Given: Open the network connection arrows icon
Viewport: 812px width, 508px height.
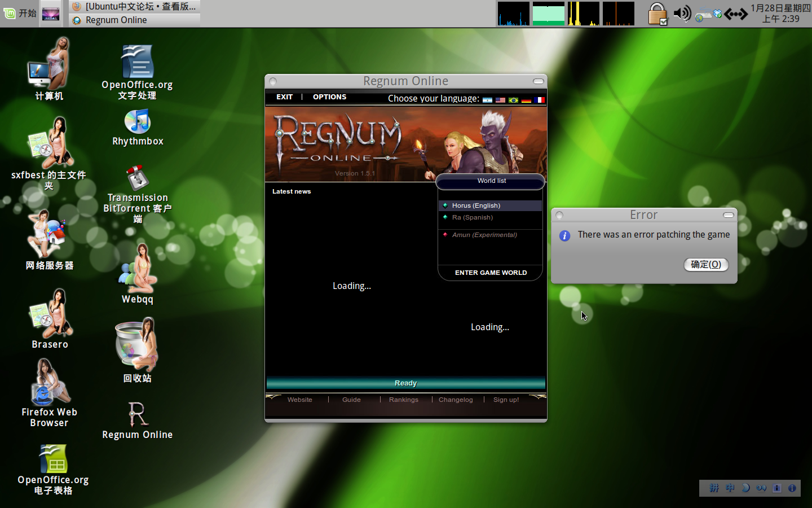Looking at the screenshot, I should click(x=736, y=14).
